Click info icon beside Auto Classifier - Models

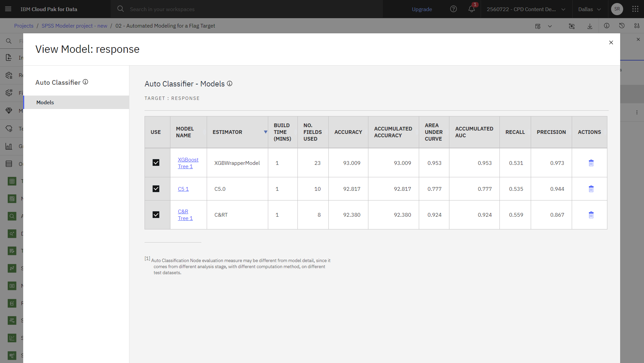(230, 83)
